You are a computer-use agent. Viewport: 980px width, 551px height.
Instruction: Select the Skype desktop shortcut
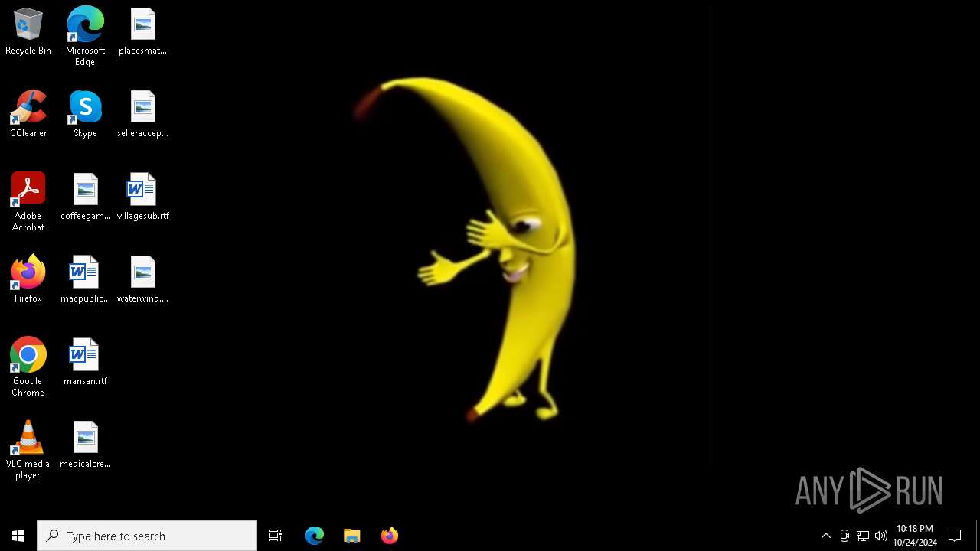[x=85, y=115]
